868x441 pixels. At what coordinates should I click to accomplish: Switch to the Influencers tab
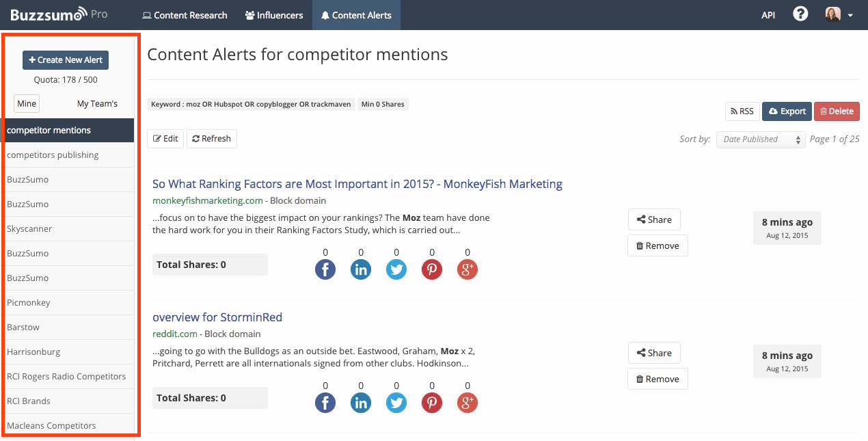[273, 15]
